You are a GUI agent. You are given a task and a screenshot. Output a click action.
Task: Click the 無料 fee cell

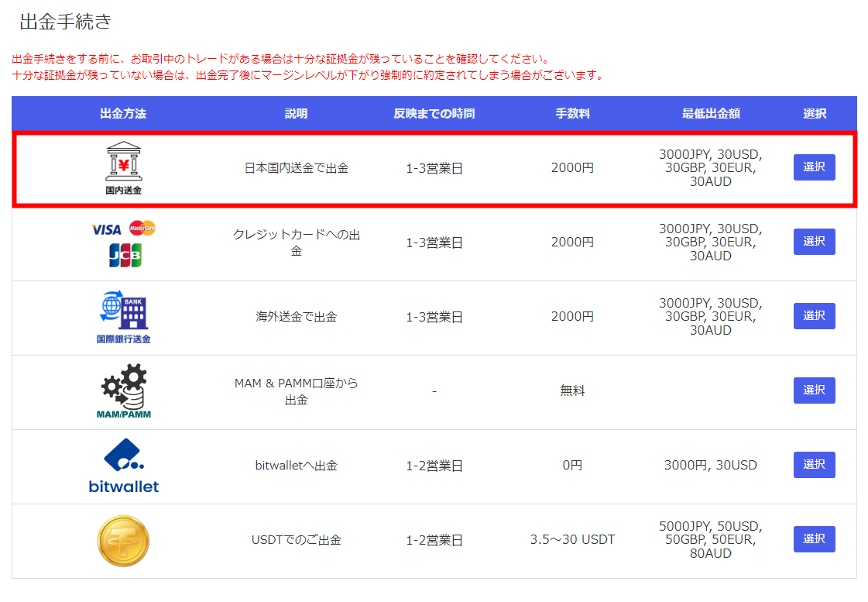click(572, 390)
